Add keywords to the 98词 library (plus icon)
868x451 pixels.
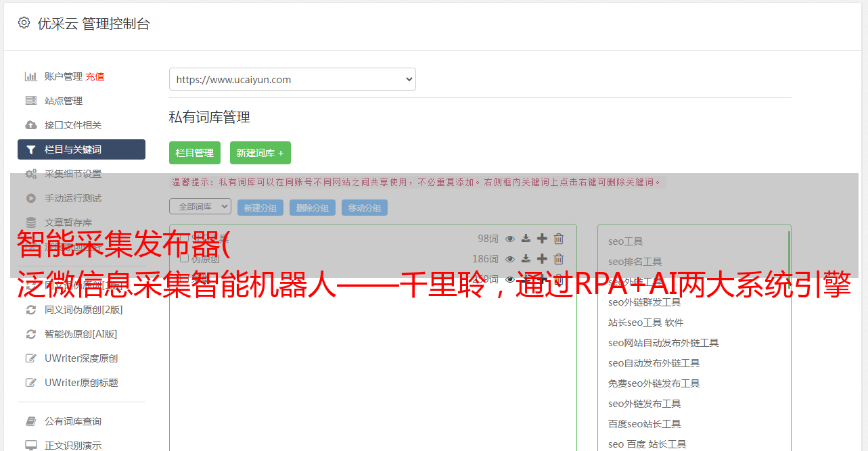[x=542, y=239]
